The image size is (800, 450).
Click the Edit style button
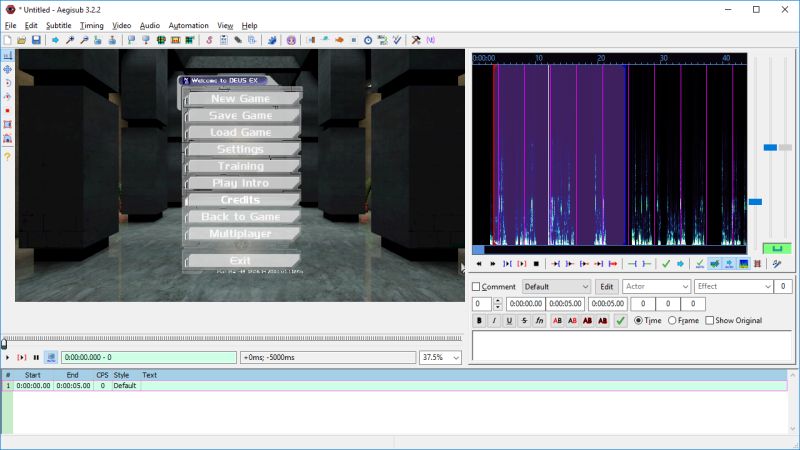tap(607, 287)
